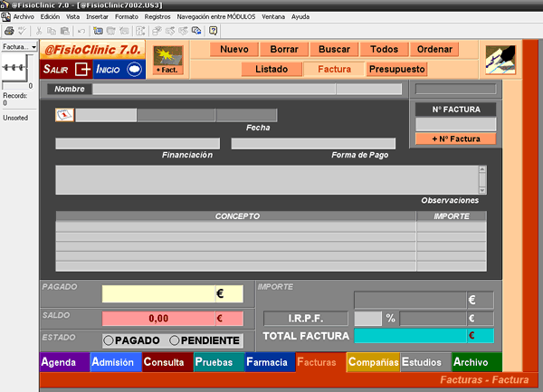Click the Buscar button
543x392 pixels.
point(334,49)
